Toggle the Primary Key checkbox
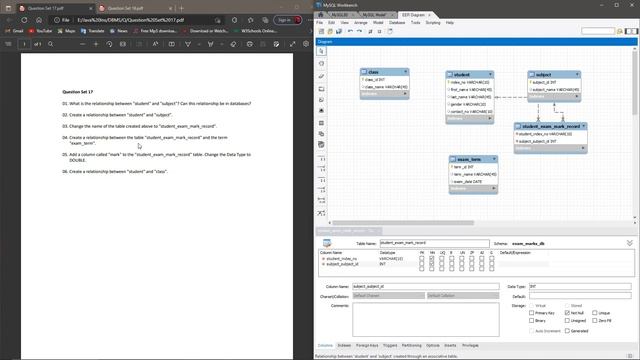 [x=531, y=313]
